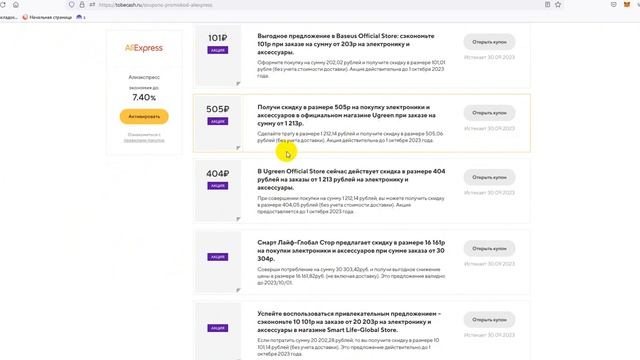Toggle reader view icon in the address bar
The image size is (640, 360).
pos(547,4)
